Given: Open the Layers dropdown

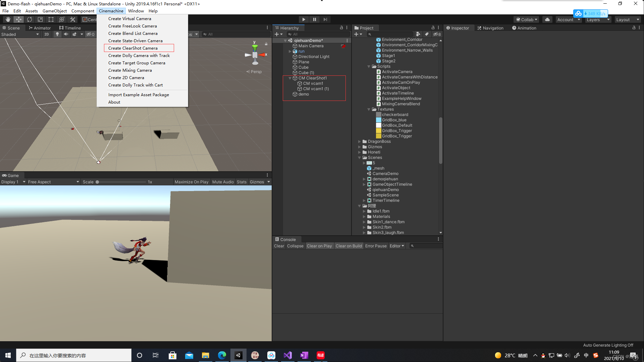Looking at the screenshot, I should coord(598,19).
